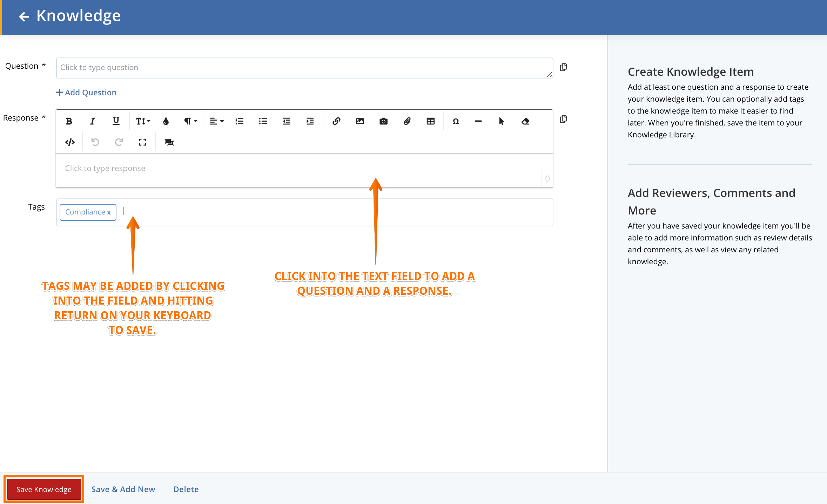Click Save & Add New

[123, 489]
